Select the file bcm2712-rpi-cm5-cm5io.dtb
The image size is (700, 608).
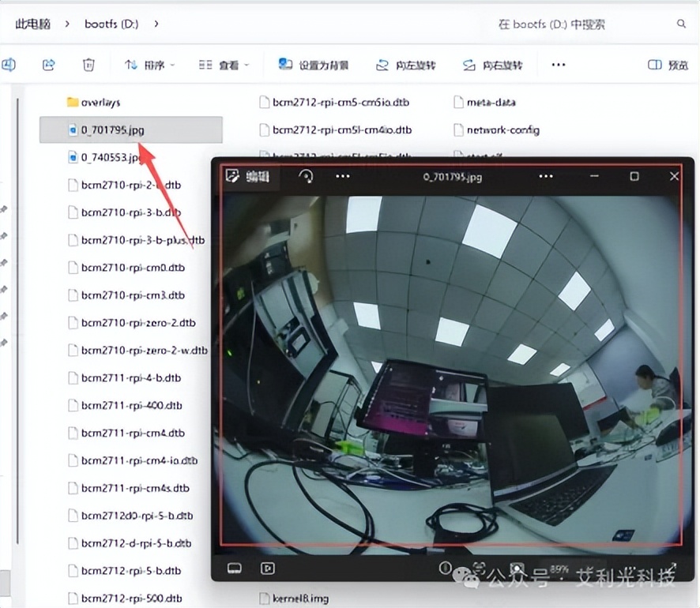[341, 102]
